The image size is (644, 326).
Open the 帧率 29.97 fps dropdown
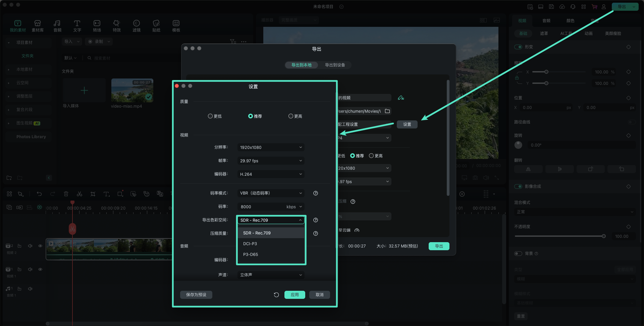click(271, 161)
